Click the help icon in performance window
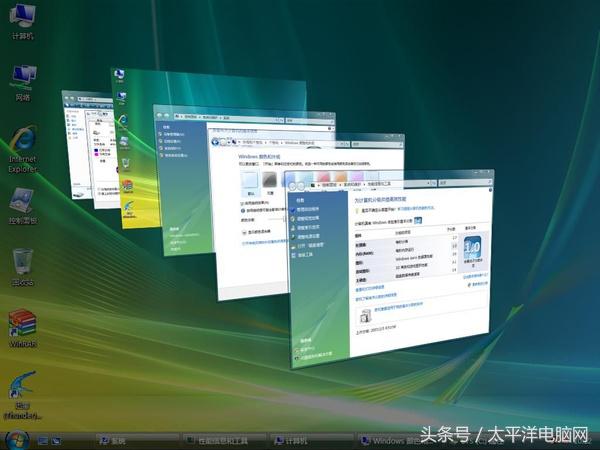 pos(490,190)
